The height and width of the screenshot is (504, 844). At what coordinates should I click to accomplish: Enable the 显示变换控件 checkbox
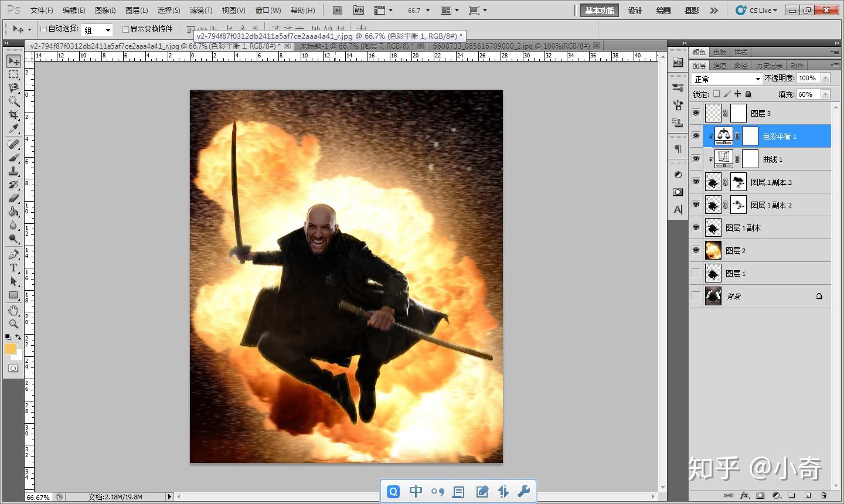tap(125, 29)
